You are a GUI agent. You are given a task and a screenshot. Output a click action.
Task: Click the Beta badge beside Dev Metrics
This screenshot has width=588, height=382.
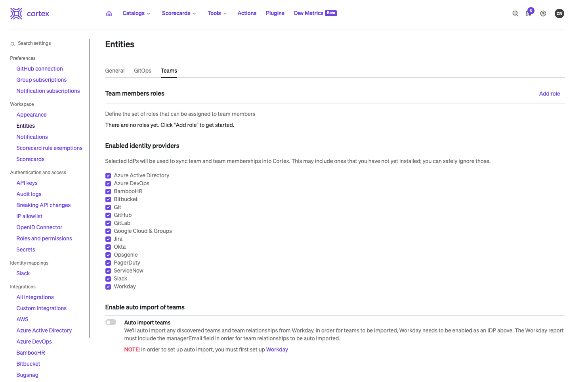coord(331,13)
